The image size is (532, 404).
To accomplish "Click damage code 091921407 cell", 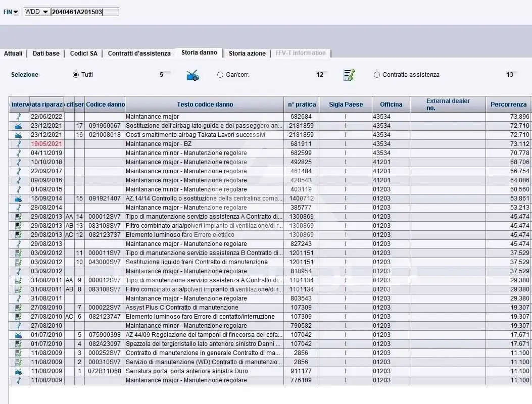I will [105, 198].
